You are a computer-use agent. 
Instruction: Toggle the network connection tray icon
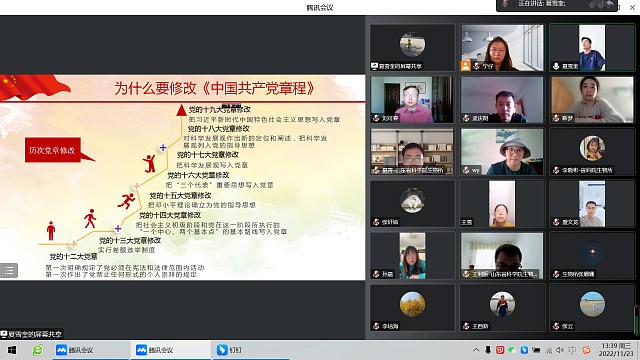pyautogui.click(x=549, y=350)
